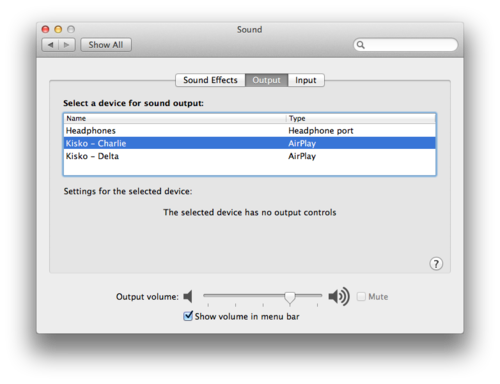Select Headphones output device row

pyautogui.click(x=250, y=131)
